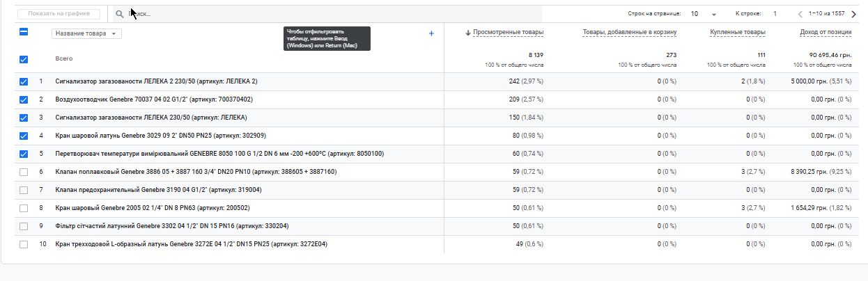Deselect row 4 Кран шаровой латунь

click(x=24, y=136)
